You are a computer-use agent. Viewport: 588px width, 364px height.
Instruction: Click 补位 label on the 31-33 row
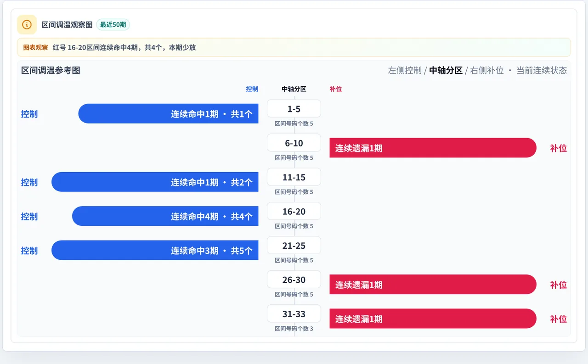coord(559,319)
